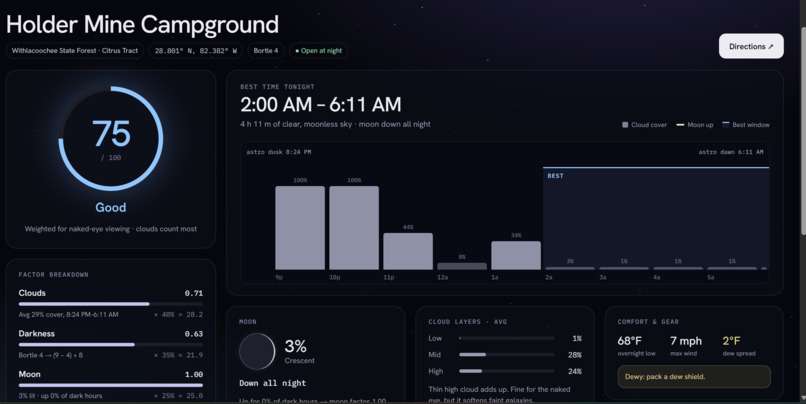Image resolution: width=806 pixels, height=404 pixels.
Task: Click the Clouds score value 0.71
Action: click(194, 293)
